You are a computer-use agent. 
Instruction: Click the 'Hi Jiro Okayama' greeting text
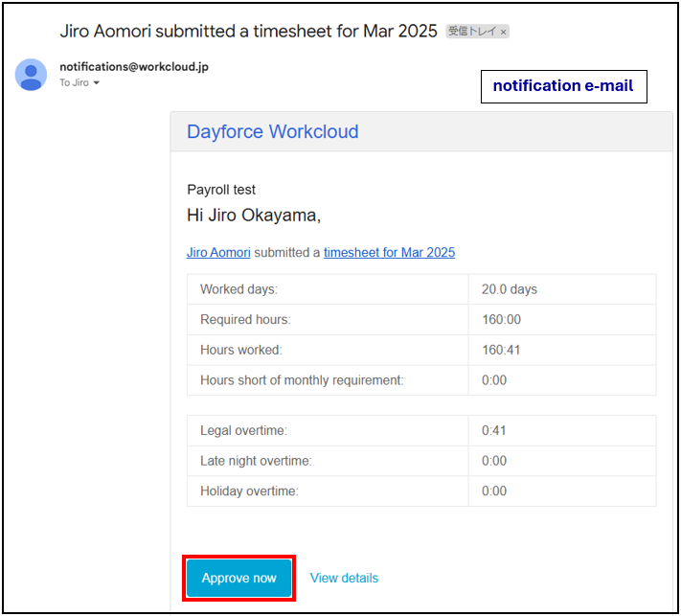click(254, 216)
